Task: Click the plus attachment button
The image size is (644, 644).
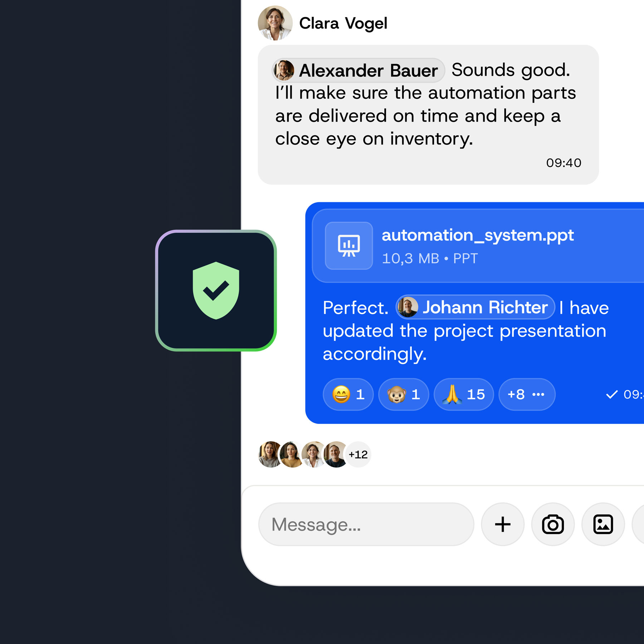Action: pyautogui.click(x=503, y=525)
